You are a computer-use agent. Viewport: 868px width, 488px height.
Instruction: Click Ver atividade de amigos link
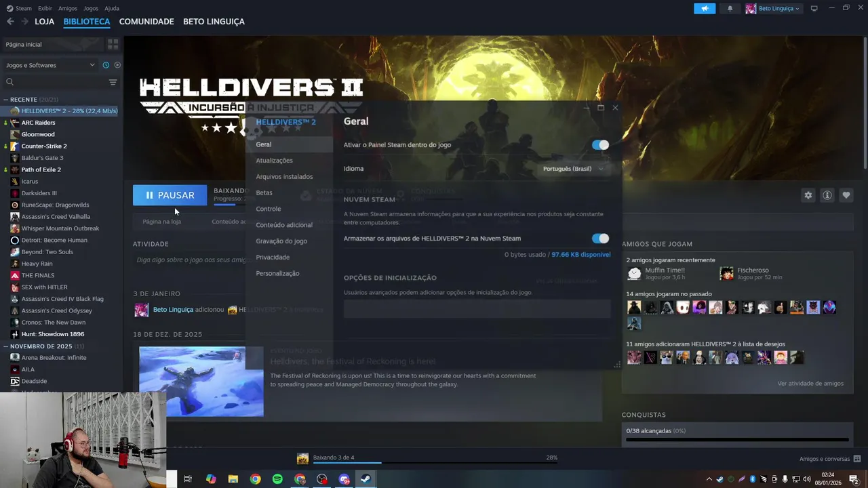[x=810, y=384]
